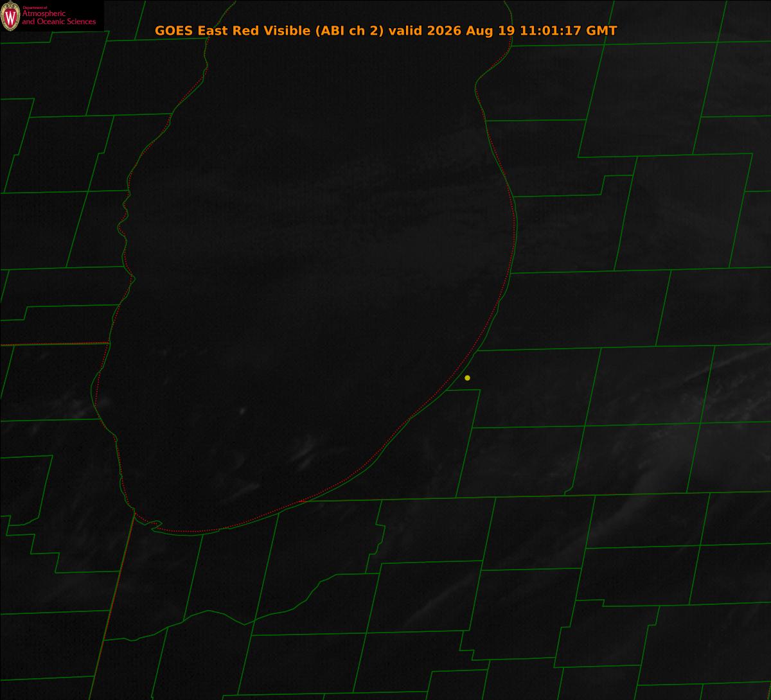The height and width of the screenshot is (700, 771).
Task: Click the small bright cloud spot over the lake
Action: pos(243,410)
